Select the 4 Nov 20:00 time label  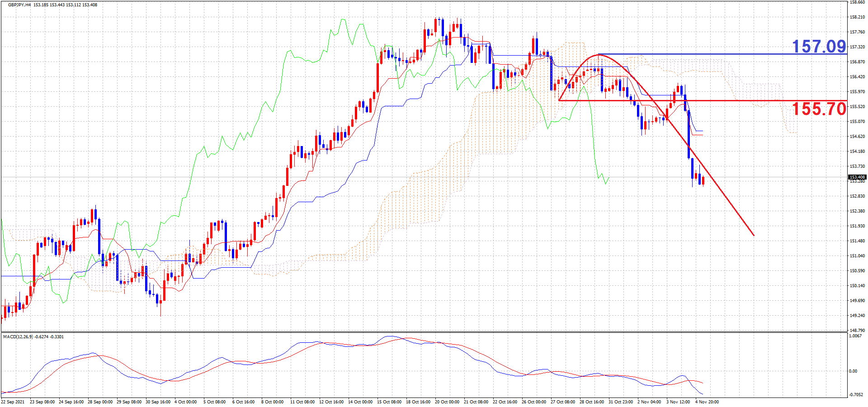707,402
